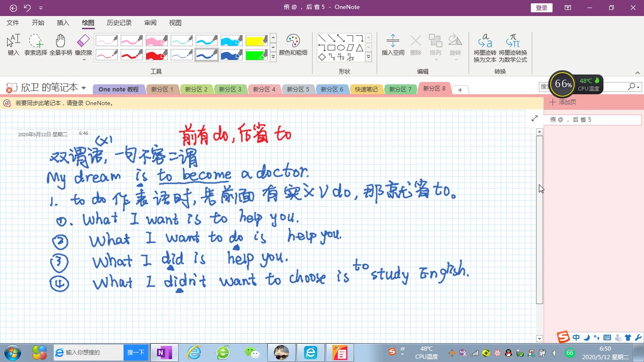This screenshot has width=644, height=362.
Task: Click 将墨迹转换为数学公式 ink to math
Action: pos(513,48)
